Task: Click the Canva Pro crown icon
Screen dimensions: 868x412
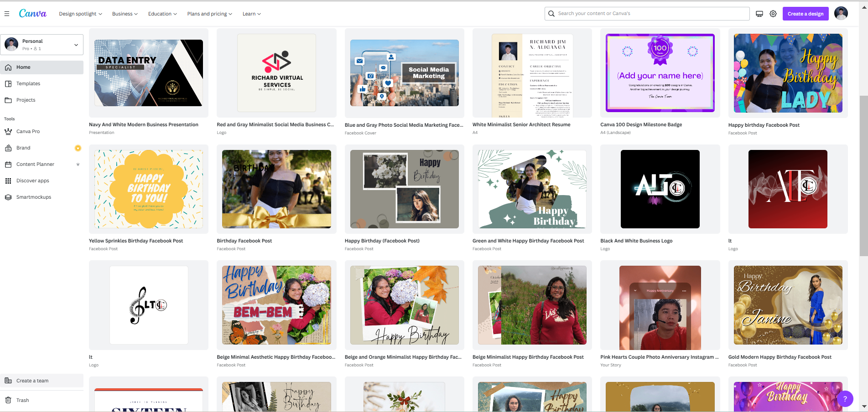Action: coord(8,132)
